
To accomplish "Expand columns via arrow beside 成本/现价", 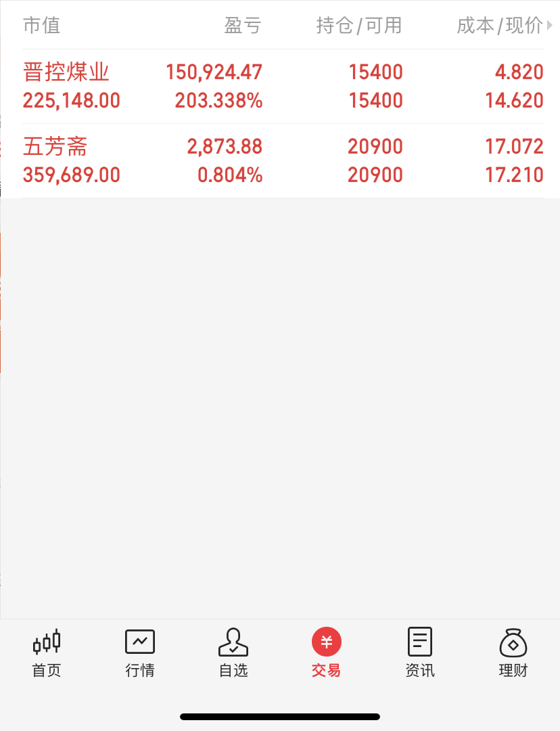I will click(x=550, y=25).
